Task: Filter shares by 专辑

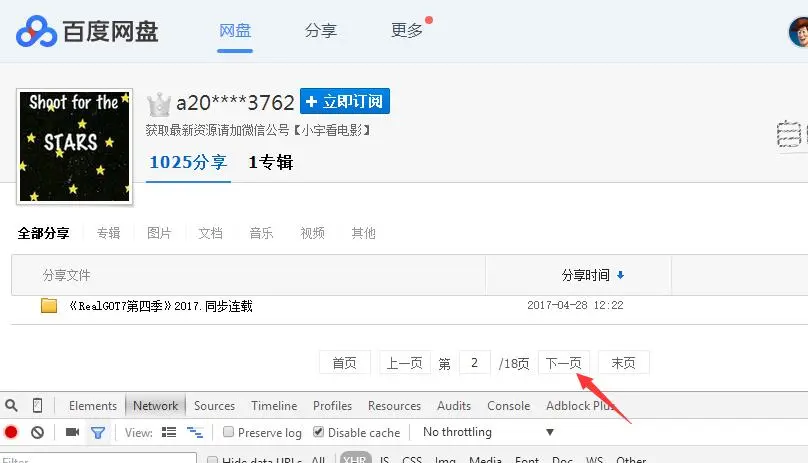Action: (x=108, y=233)
